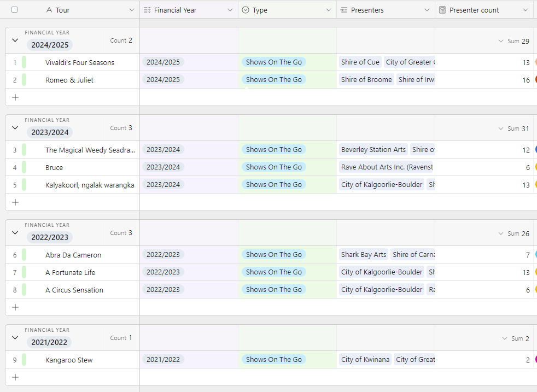The height and width of the screenshot is (392, 537).
Task: Click presenter count 7 for Abra Da Cameron
Action: (528, 255)
